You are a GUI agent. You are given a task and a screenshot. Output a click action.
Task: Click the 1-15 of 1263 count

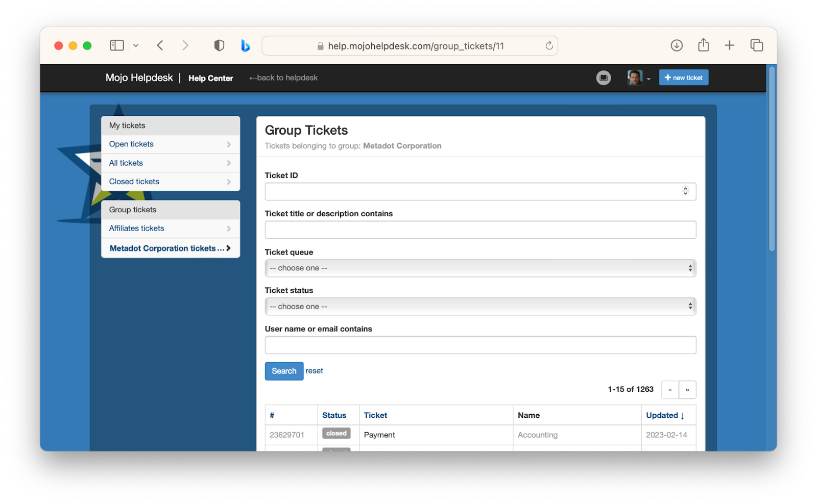coord(631,389)
